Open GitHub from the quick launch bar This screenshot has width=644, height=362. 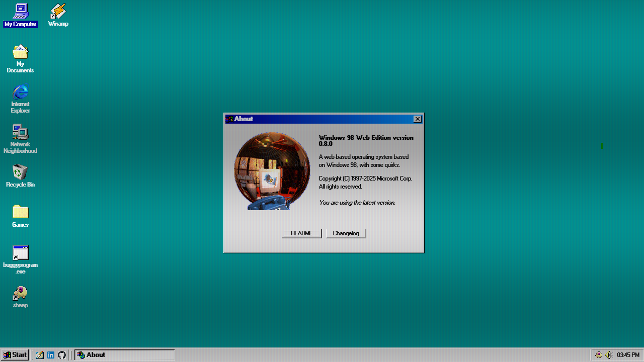pos(61,354)
